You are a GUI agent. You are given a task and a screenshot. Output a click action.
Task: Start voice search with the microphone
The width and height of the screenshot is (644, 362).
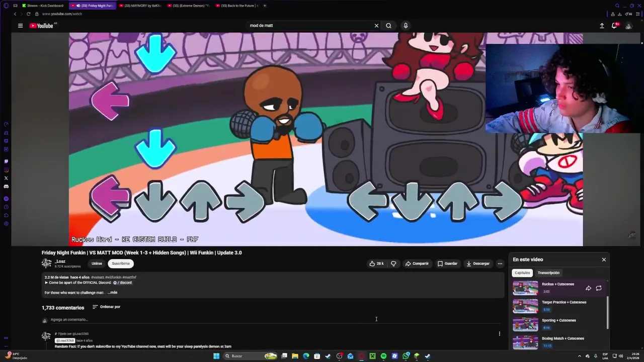[x=406, y=26]
